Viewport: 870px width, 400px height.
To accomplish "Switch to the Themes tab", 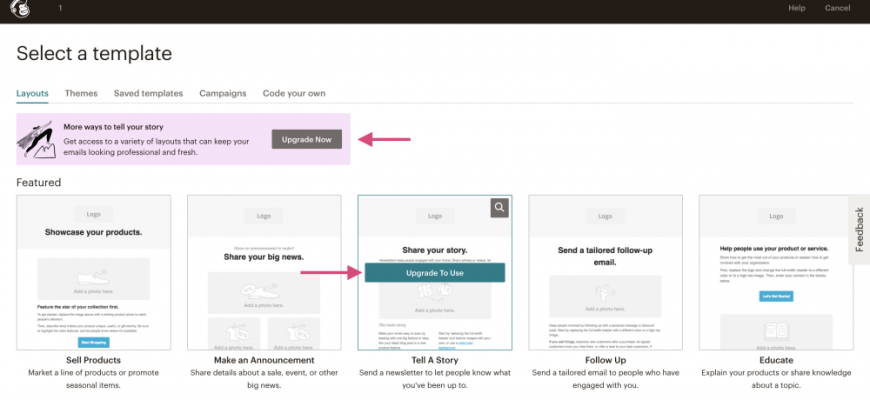I will click(81, 93).
